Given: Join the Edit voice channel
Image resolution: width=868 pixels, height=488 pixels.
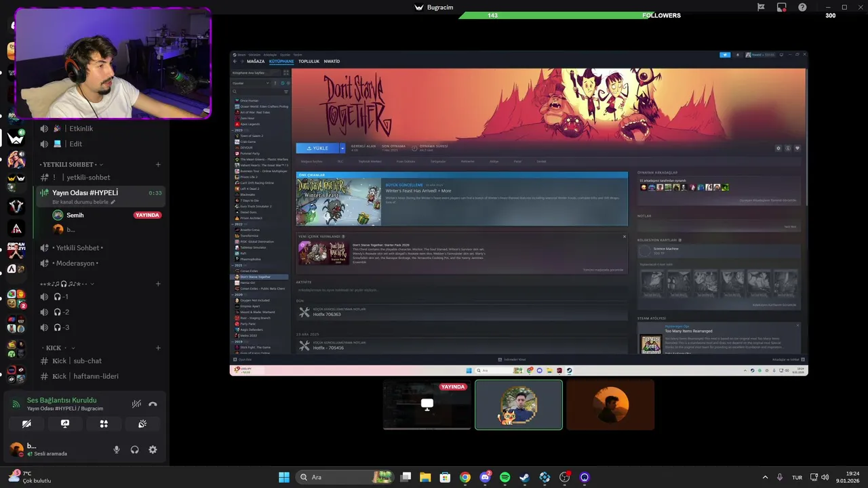Looking at the screenshot, I should point(100,144).
